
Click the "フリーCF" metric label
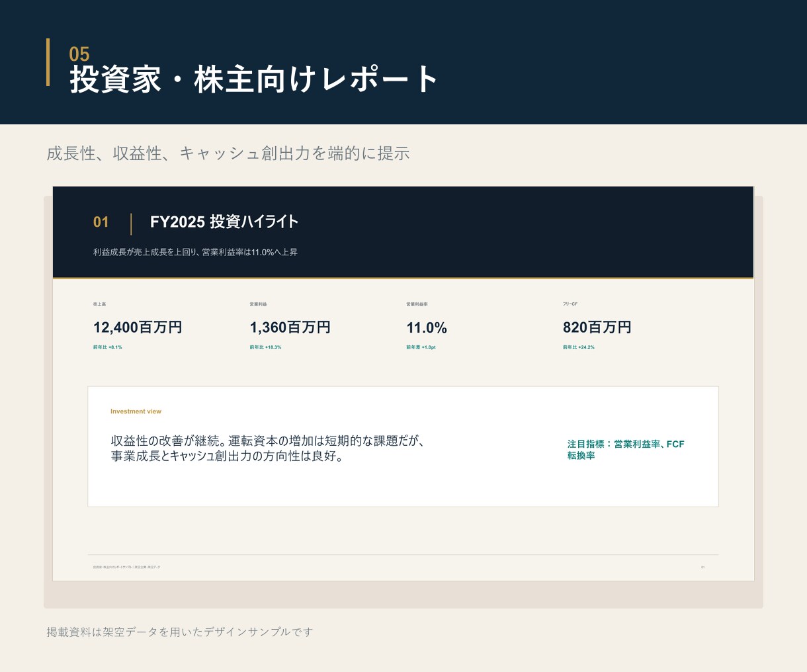[570, 304]
